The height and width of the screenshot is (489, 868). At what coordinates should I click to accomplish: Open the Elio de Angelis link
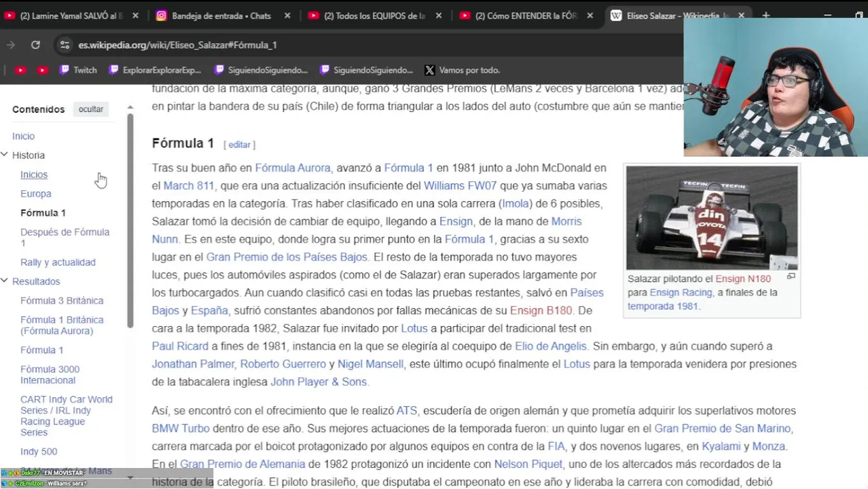click(x=551, y=346)
